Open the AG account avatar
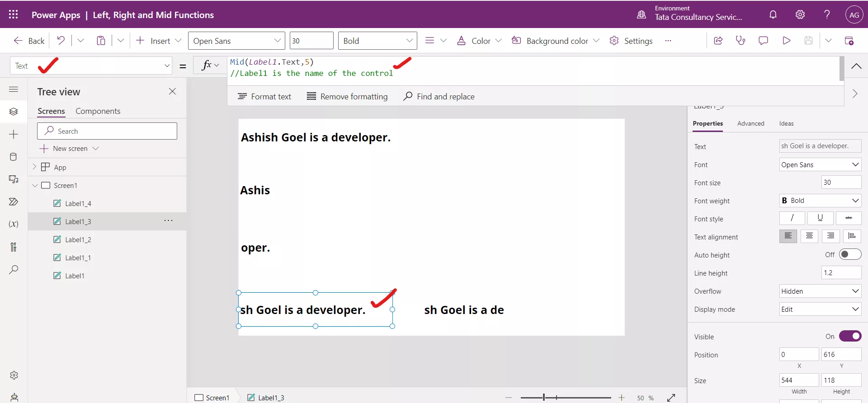This screenshot has width=868, height=403. click(854, 15)
